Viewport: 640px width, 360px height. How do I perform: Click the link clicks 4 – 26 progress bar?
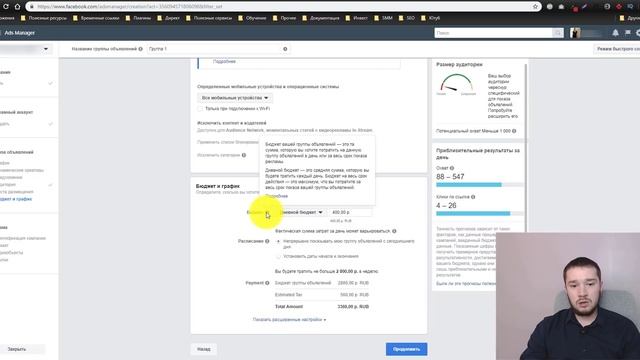point(480,213)
